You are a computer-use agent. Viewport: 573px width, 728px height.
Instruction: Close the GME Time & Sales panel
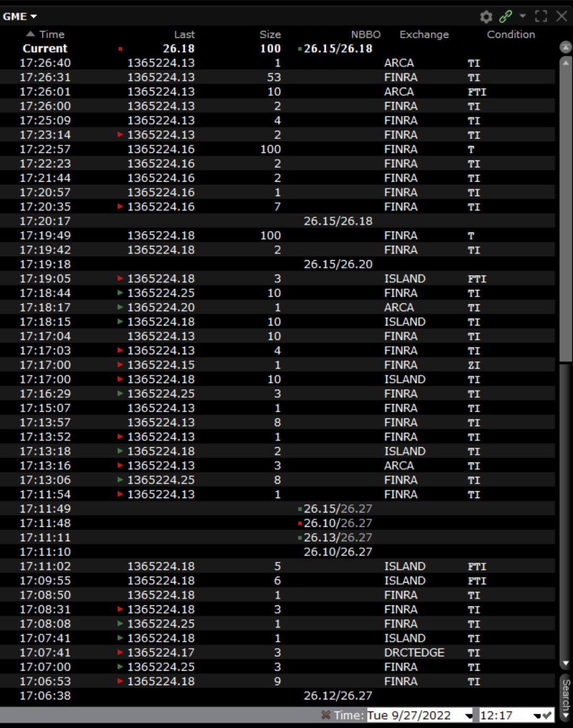pyautogui.click(x=562, y=16)
